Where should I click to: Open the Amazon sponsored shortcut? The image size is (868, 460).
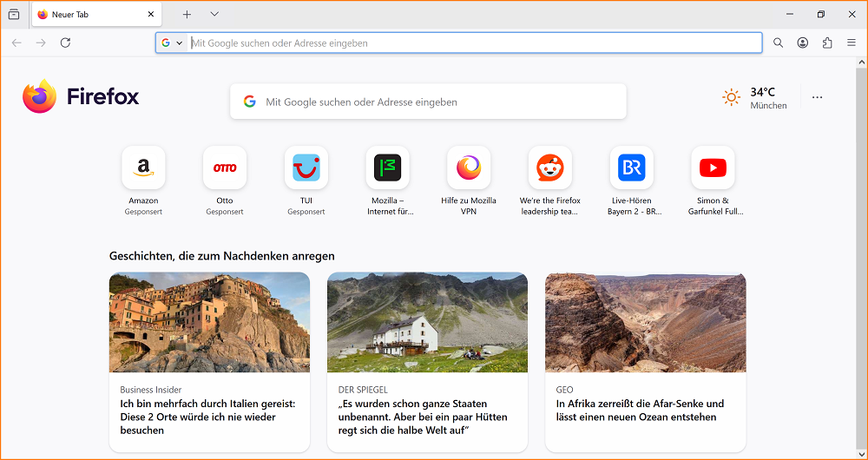tap(143, 181)
